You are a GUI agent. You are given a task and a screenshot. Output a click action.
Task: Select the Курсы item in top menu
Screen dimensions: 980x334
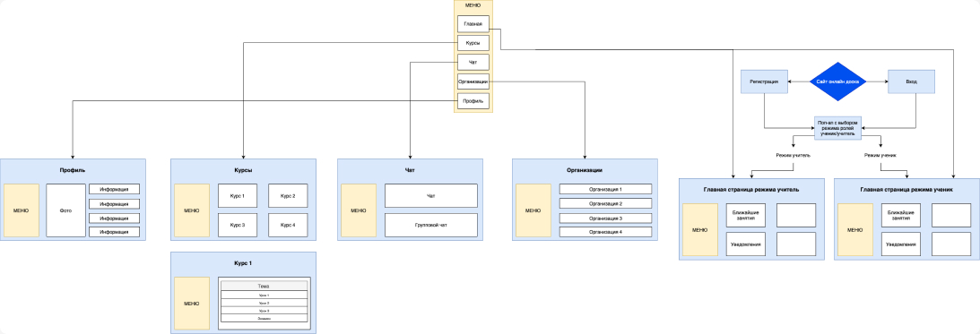(473, 44)
